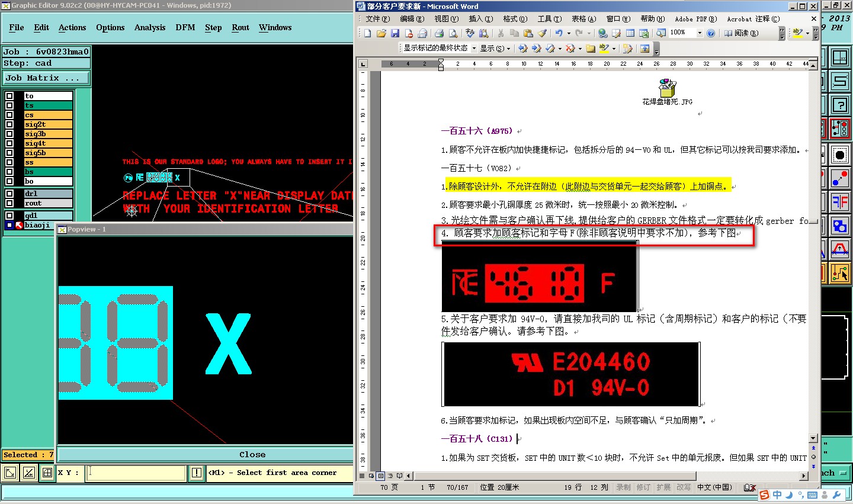Toggle visibility box of layer 'ts'
This screenshot has width=853, height=504.
click(9, 105)
